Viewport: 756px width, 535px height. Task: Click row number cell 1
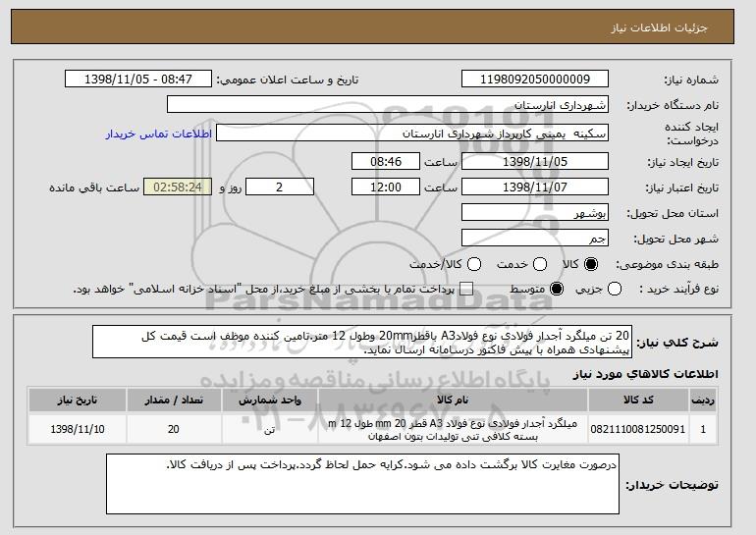703,429
